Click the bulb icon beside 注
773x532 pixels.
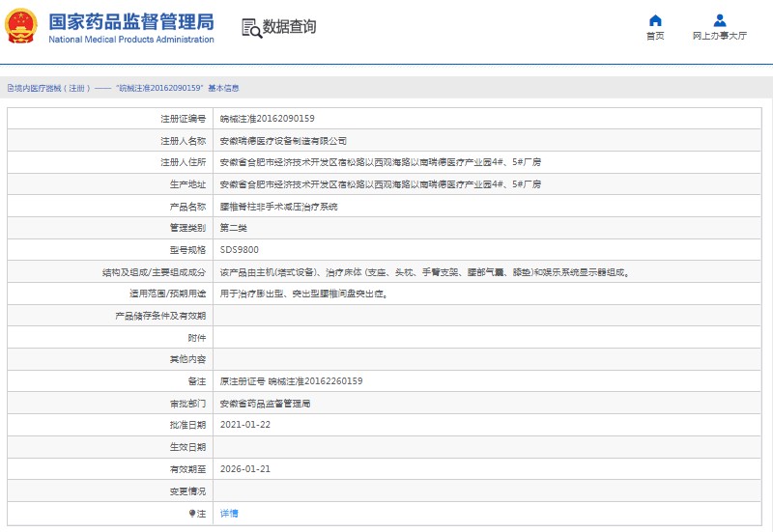point(192,514)
